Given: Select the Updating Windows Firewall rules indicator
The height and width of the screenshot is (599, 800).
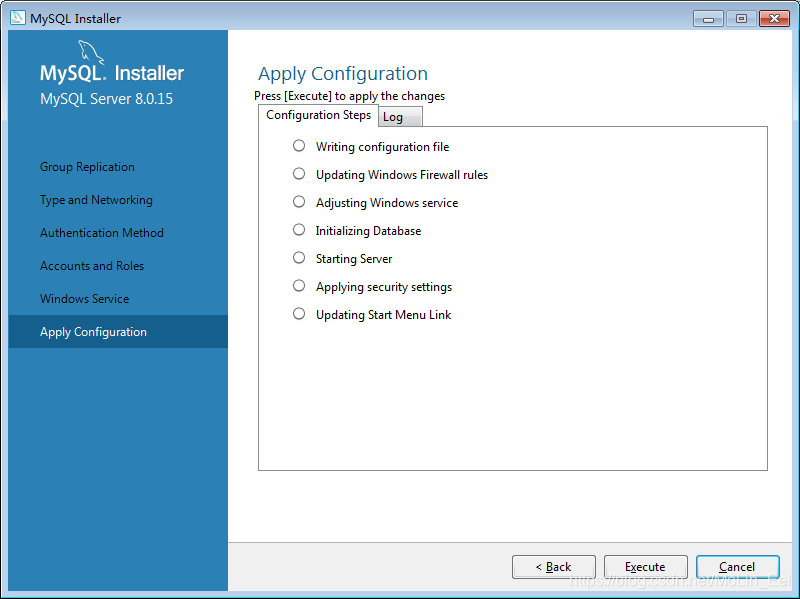Looking at the screenshot, I should 299,174.
